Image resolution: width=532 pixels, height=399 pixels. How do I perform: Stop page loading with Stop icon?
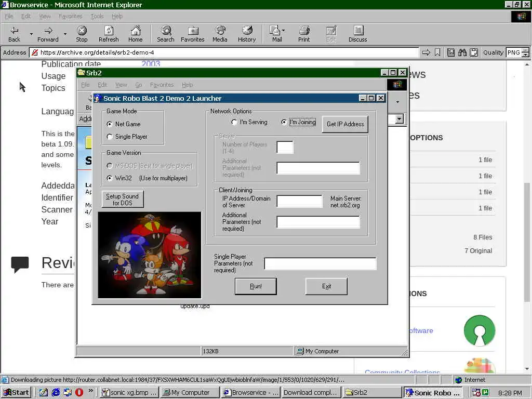(82, 34)
